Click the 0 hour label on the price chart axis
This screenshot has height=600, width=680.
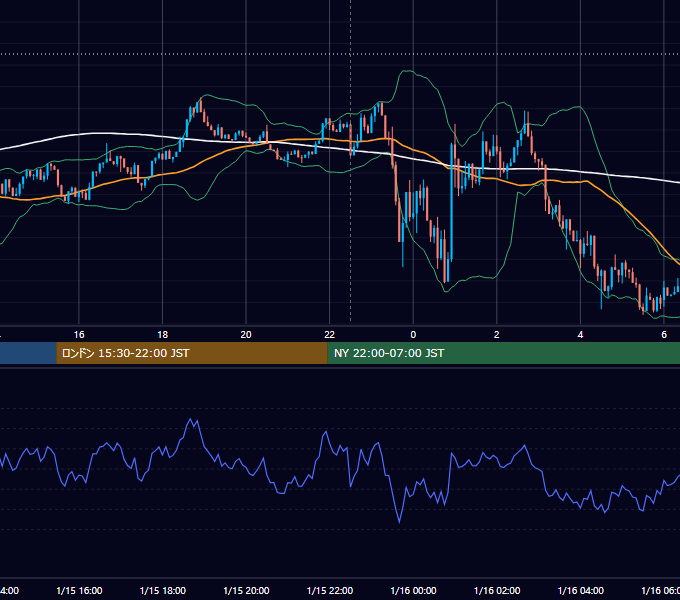[x=413, y=335]
